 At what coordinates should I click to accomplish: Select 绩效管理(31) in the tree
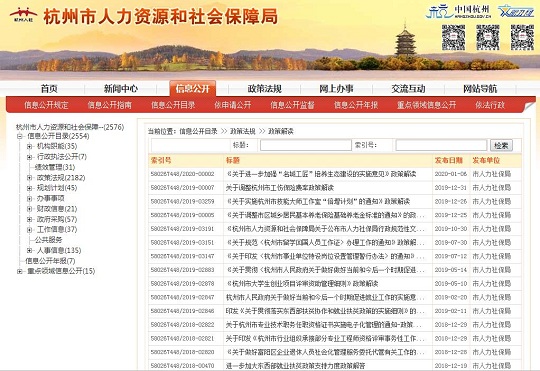55,167
